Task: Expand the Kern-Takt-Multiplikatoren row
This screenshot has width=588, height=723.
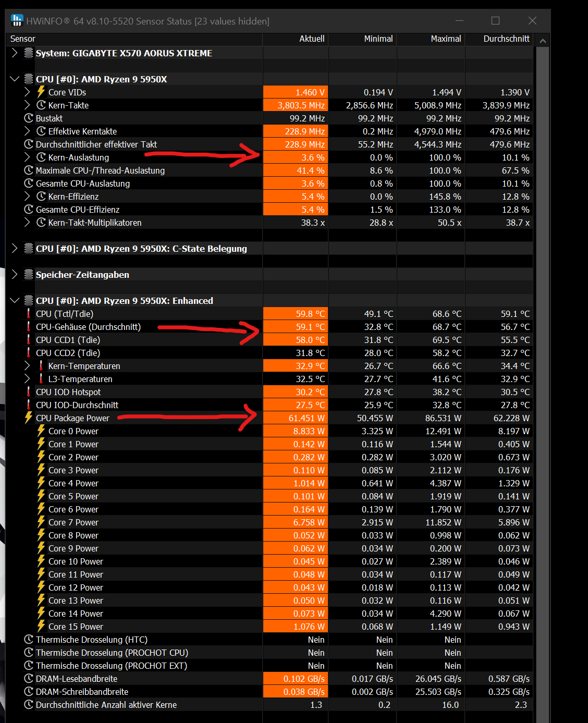Action: [x=27, y=223]
